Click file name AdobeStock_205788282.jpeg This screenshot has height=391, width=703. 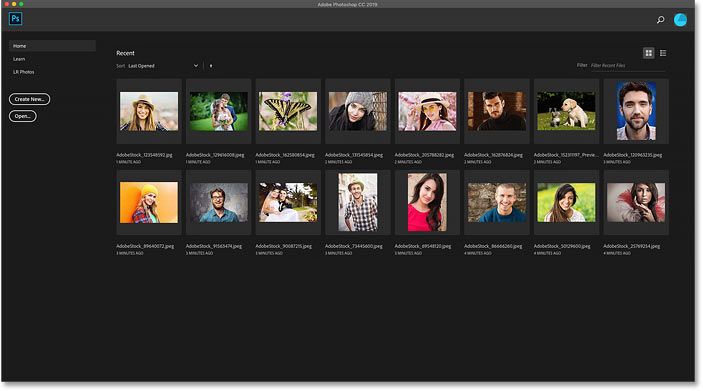pyautogui.click(x=424, y=155)
